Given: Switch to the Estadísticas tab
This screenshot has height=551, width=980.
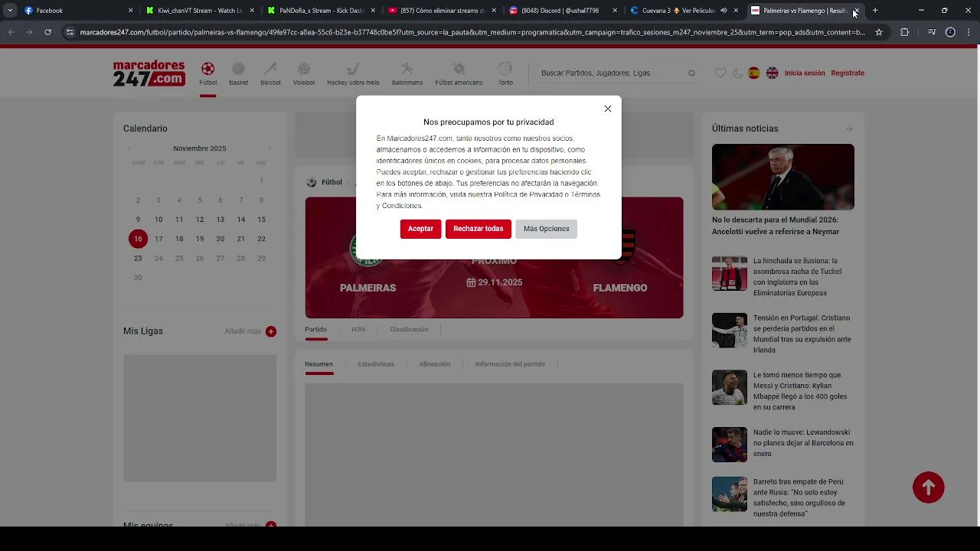Looking at the screenshot, I should coord(376,364).
